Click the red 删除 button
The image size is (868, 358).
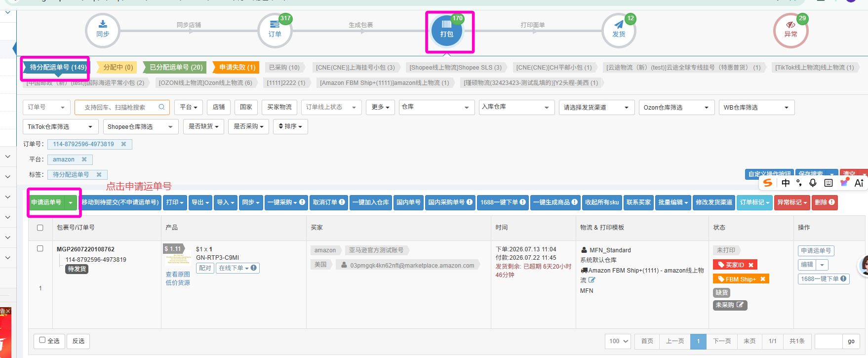(x=825, y=202)
